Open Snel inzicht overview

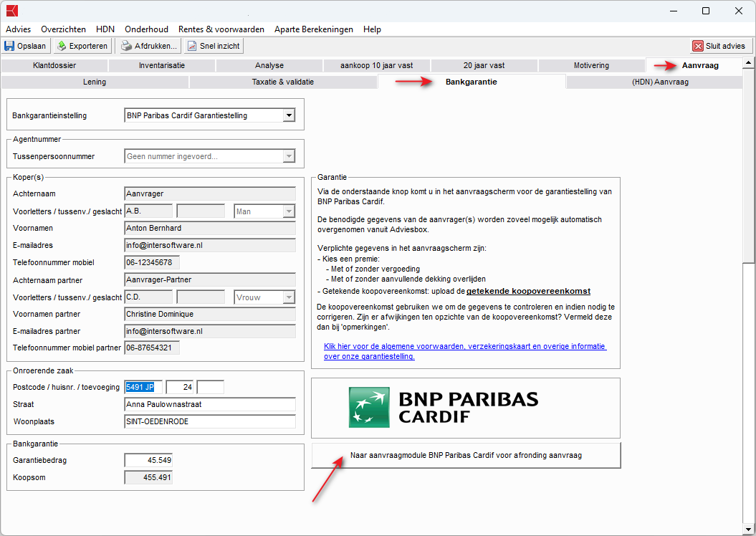click(214, 46)
